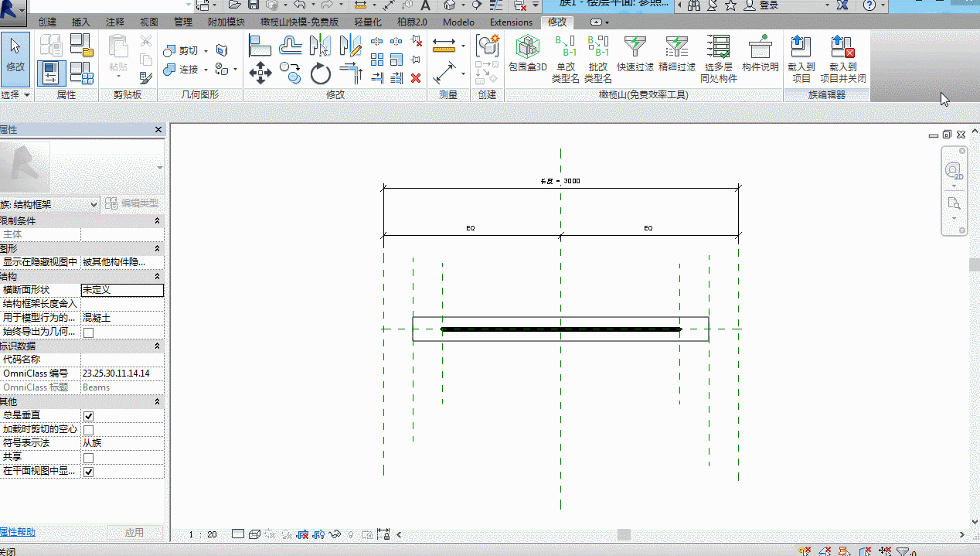This screenshot has width=980, height=556.
Task: Check the 加载时剪切的空心 checkbox
Action: point(88,430)
